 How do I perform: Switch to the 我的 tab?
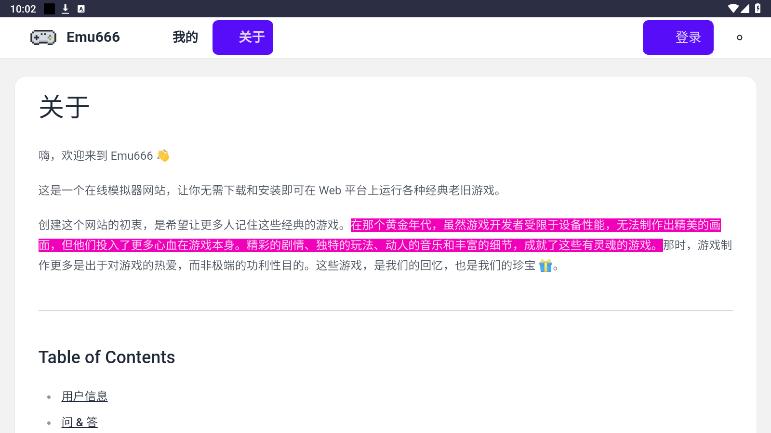tap(185, 37)
